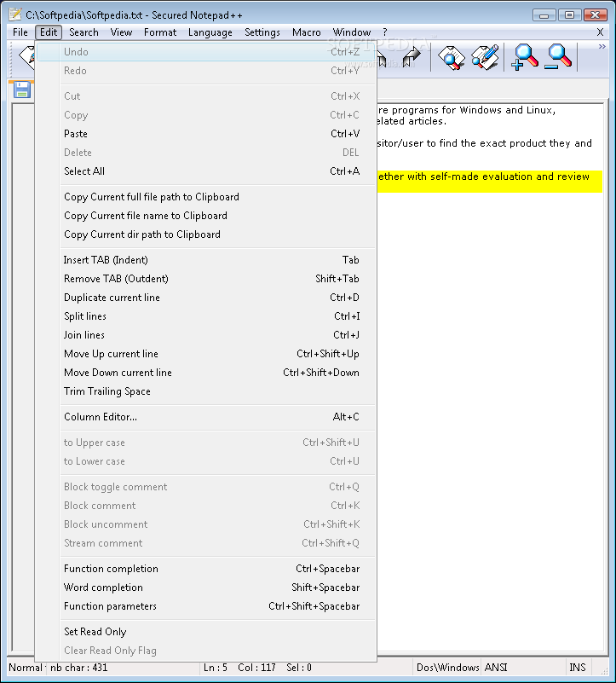Choose Undo from the Edit menu
The image size is (616, 683).
point(205,52)
